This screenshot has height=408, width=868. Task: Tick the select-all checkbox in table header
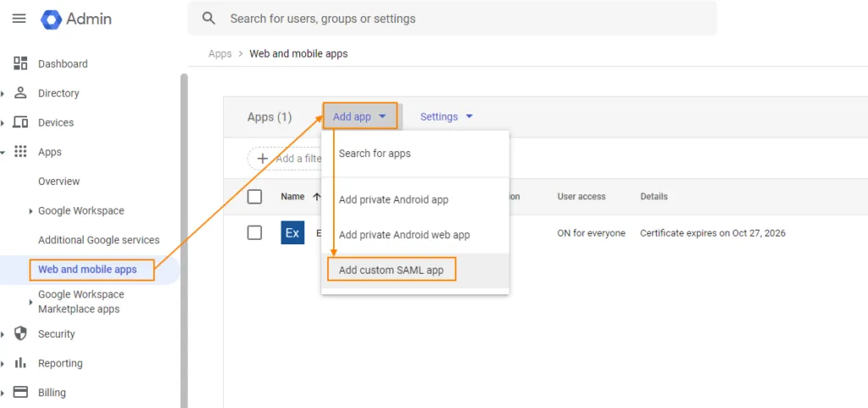click(x=254, y=197)
